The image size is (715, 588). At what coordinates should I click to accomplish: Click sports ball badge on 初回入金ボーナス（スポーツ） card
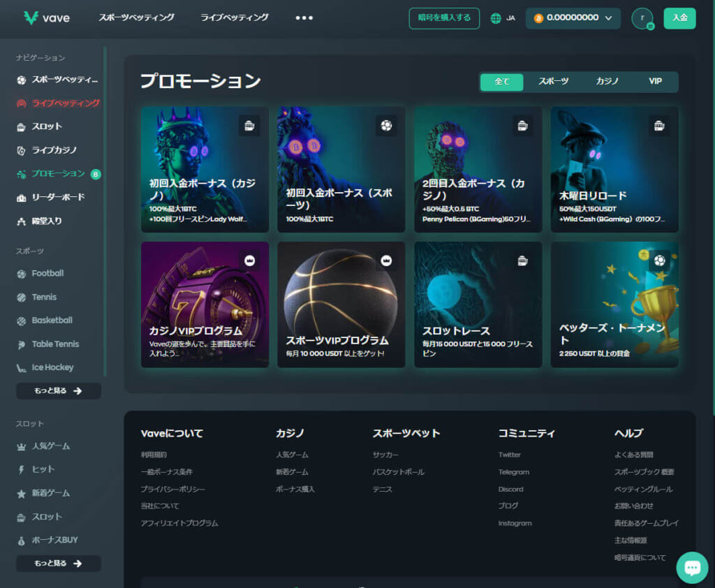(x=386, y=126)
